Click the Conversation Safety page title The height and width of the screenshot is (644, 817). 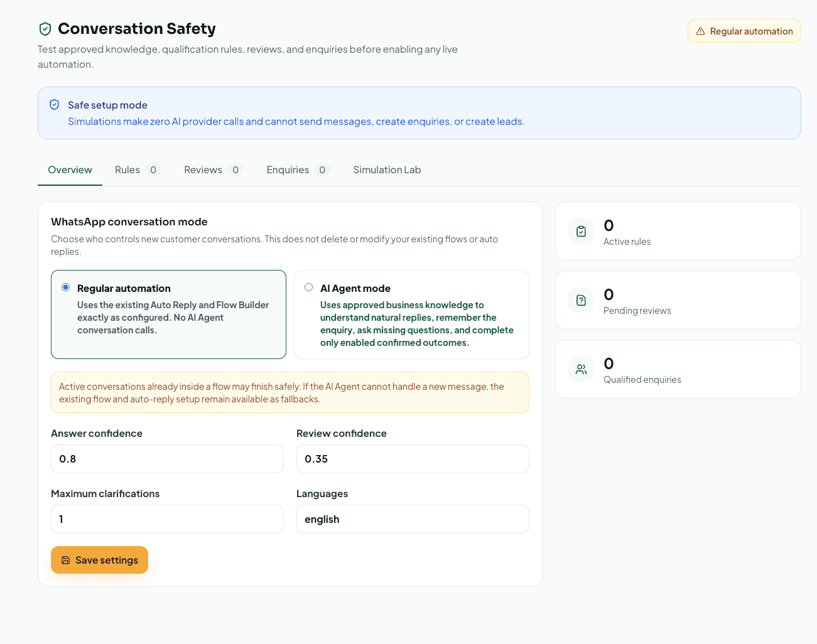coord(137,29)
